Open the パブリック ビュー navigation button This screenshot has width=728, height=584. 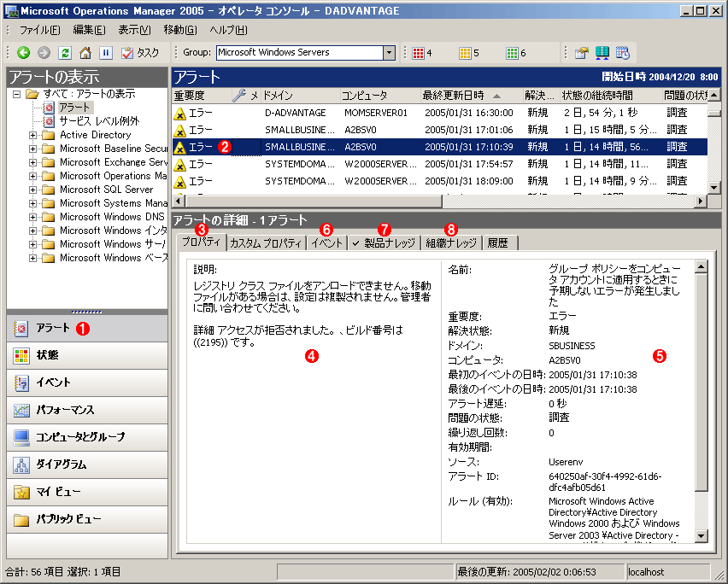(x=87, y=519)
